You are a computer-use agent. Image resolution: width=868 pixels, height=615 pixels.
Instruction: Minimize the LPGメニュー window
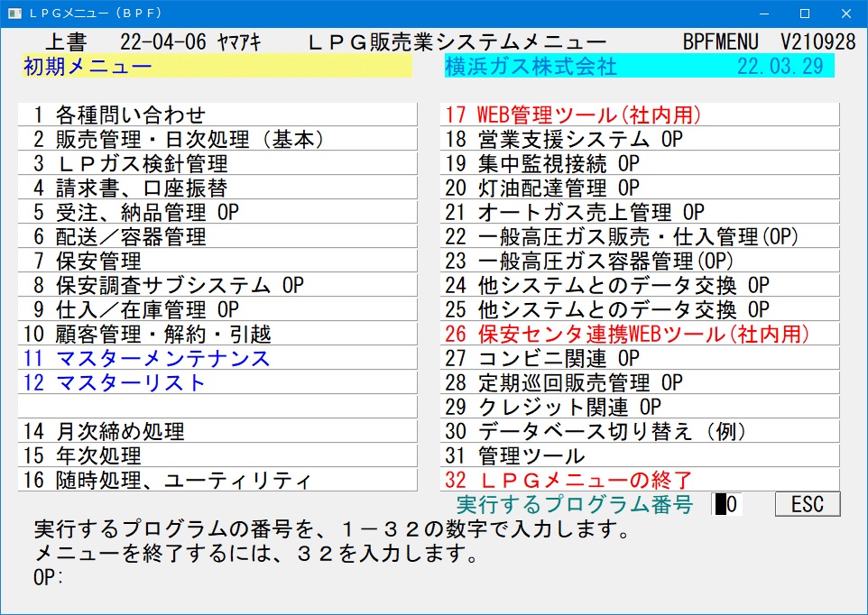[764, 14]
